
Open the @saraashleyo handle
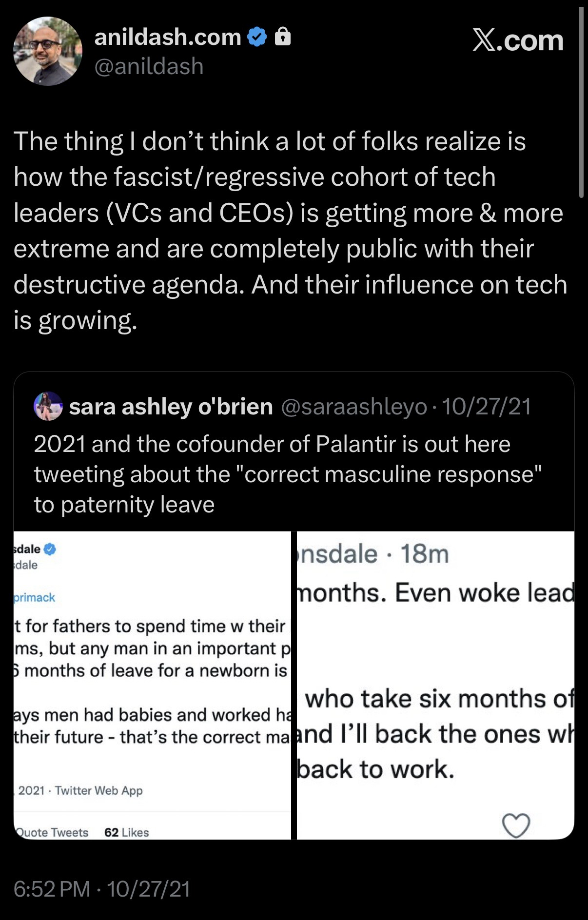(x=354, y=407)
